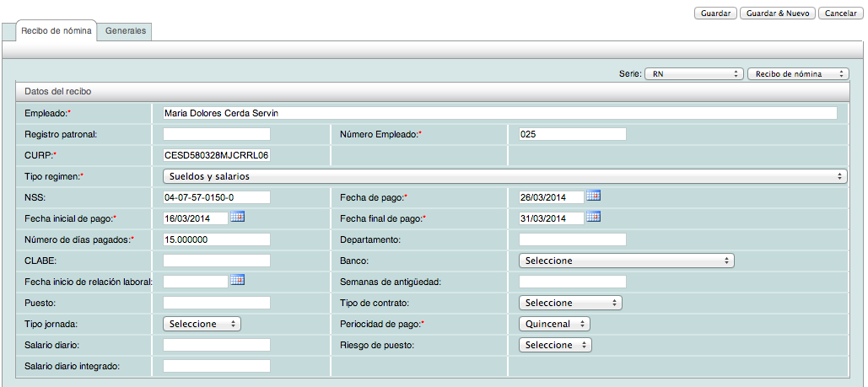Click the Salario diario integrado field
Screen dimensions: 868x387
click(x=216, y=366)
